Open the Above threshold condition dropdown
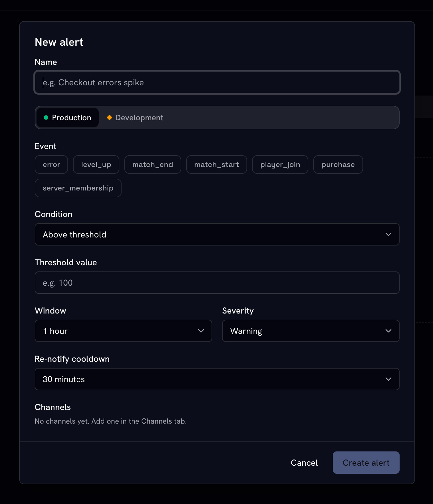This screenshot has height=504, width=433. pos(217,234)
